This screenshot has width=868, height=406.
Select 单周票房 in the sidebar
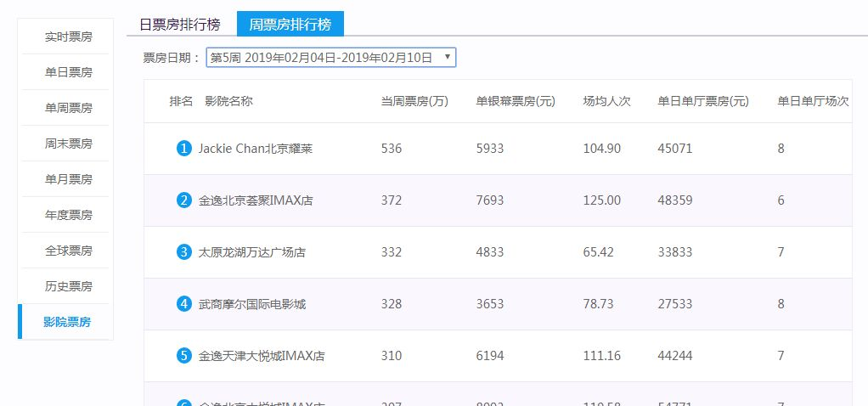point(68,108)
